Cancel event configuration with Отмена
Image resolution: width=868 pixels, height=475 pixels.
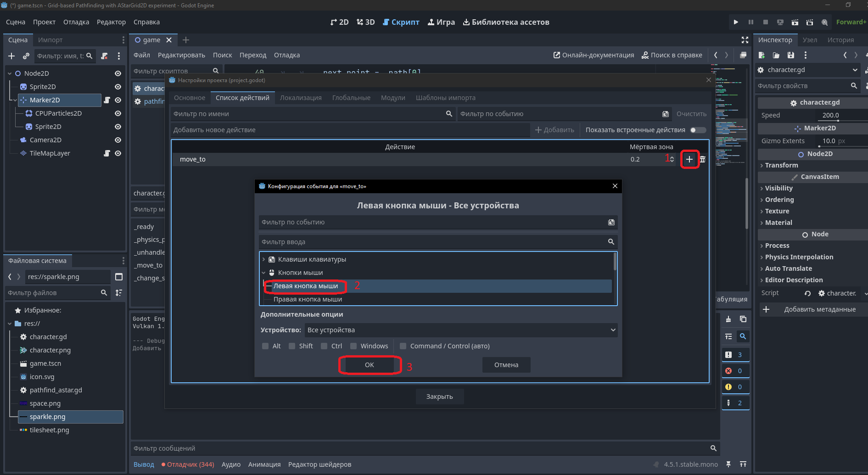[506, 365]
